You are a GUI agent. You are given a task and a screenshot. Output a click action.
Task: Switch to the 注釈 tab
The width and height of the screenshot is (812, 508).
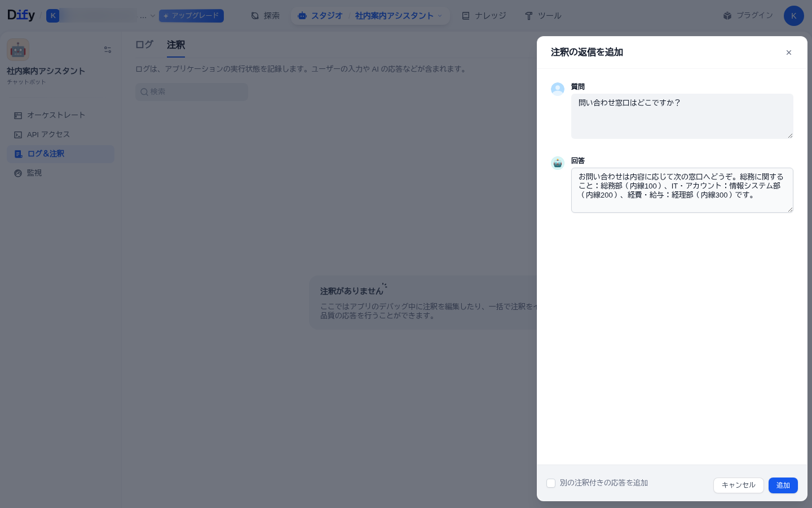click(176, 45)
